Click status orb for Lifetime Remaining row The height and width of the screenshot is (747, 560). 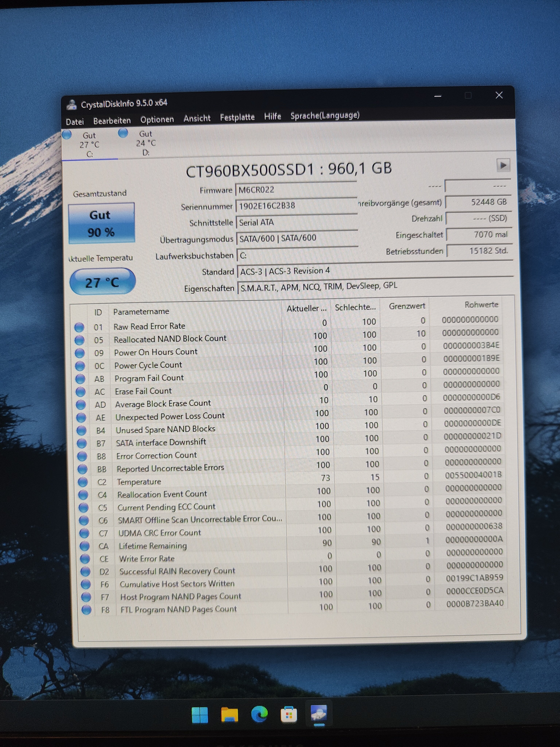tap(84, 546)
